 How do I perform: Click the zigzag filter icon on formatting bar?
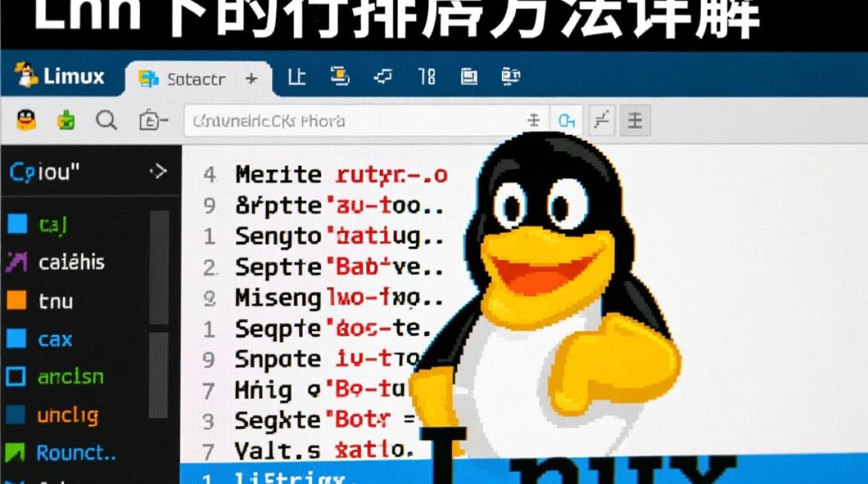point(601,120)
